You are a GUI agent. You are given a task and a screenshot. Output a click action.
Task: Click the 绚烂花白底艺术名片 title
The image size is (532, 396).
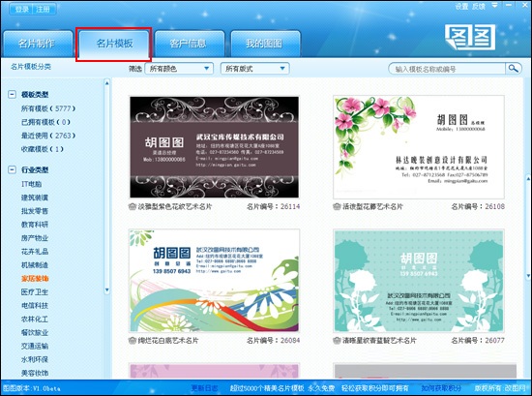click(x=168, y=340)
